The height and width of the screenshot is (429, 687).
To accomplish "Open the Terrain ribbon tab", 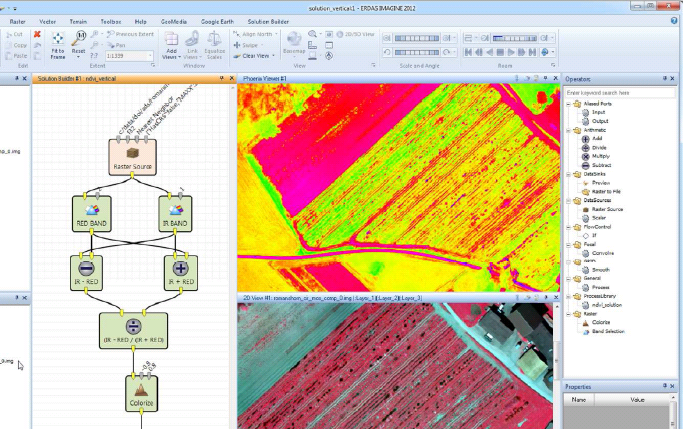I will point(78,21).
